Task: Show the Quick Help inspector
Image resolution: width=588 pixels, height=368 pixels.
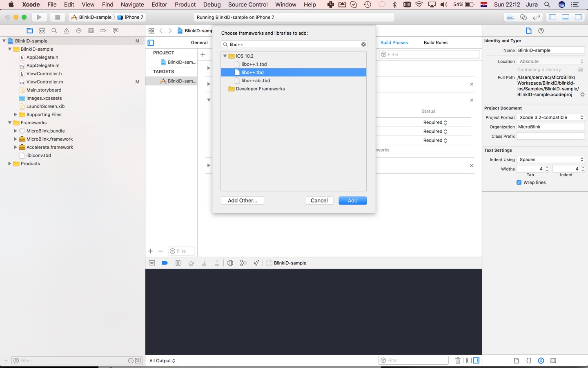Action: [541, 31]
